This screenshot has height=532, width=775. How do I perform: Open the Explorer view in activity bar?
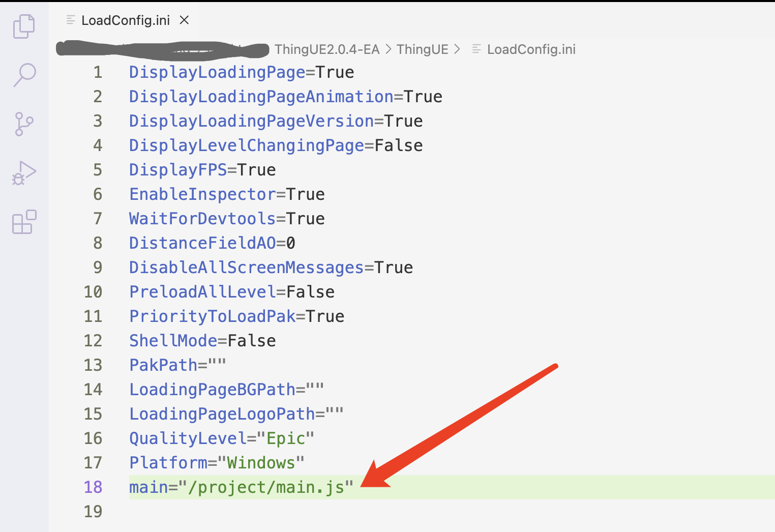24,26
